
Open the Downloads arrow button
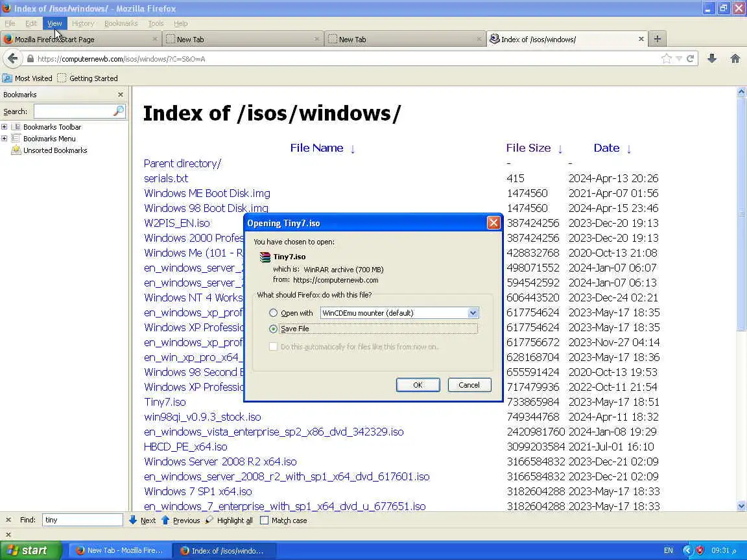click(712, 58)
